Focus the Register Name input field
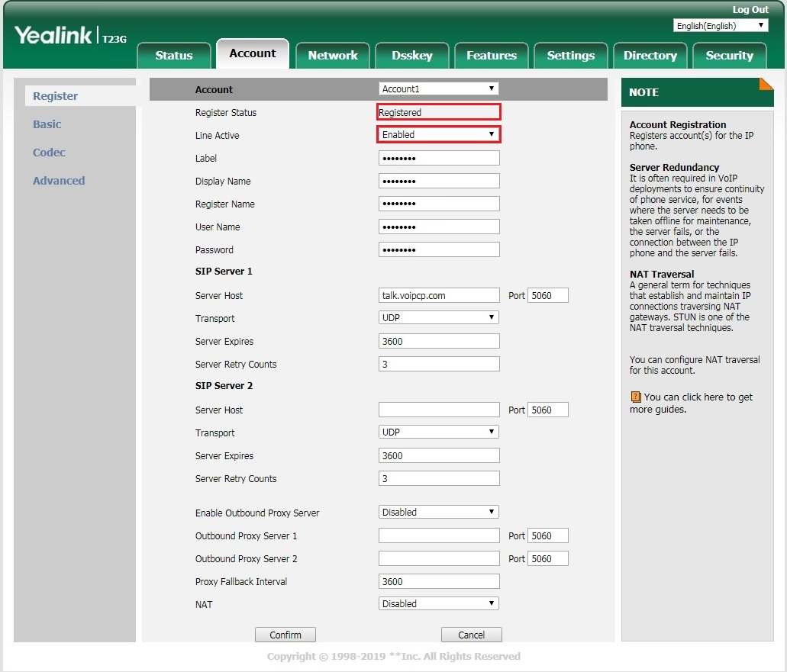This screenshot has width=787, height=672. [439, 204]
